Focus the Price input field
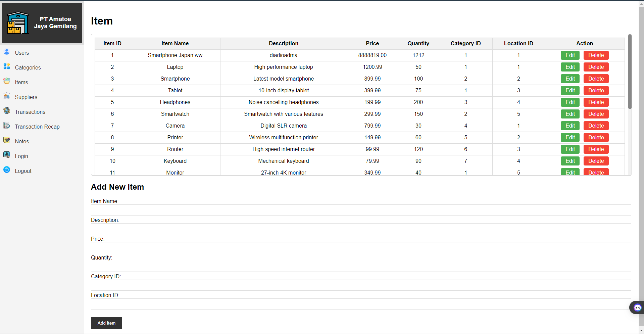This screenshot has height=334, width=644. (361, 248)
